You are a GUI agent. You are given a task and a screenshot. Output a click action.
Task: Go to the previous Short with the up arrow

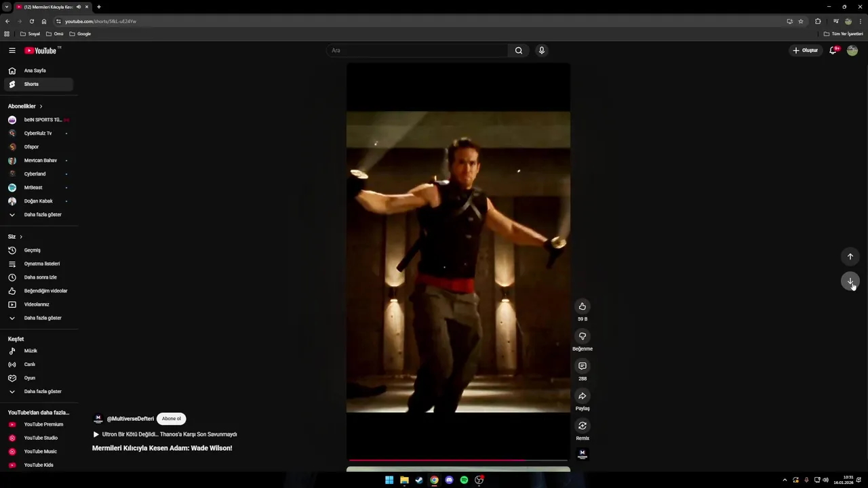[x=850, y=256]
